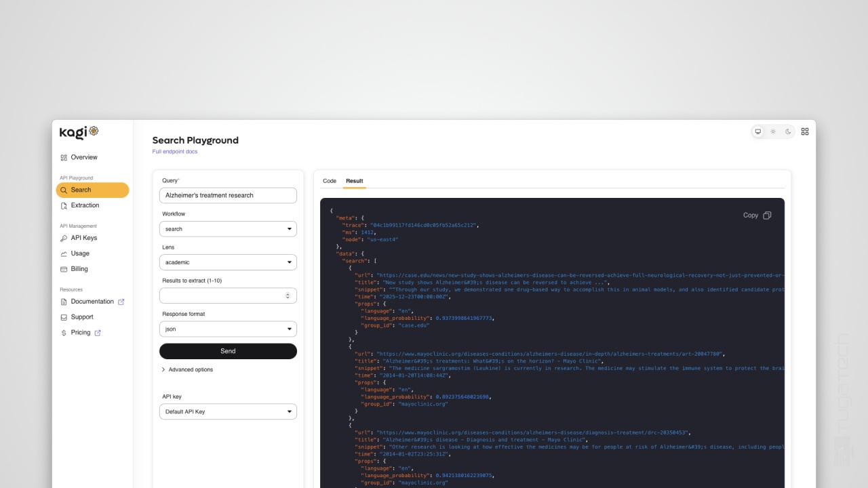Open Usage via its chart icon

click(64, 253)
